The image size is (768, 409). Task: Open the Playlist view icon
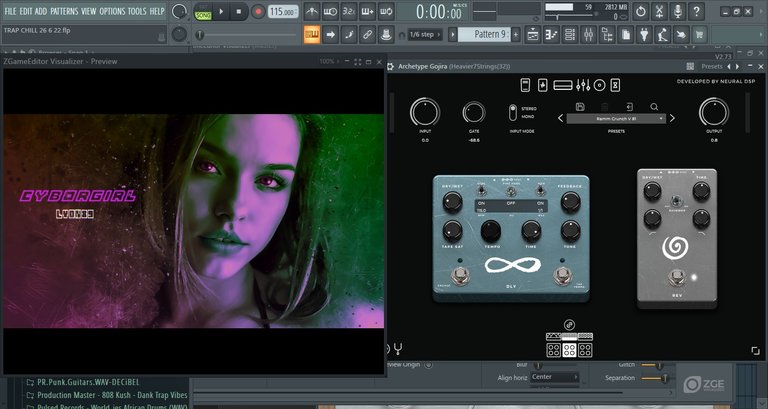coord(532,35)
